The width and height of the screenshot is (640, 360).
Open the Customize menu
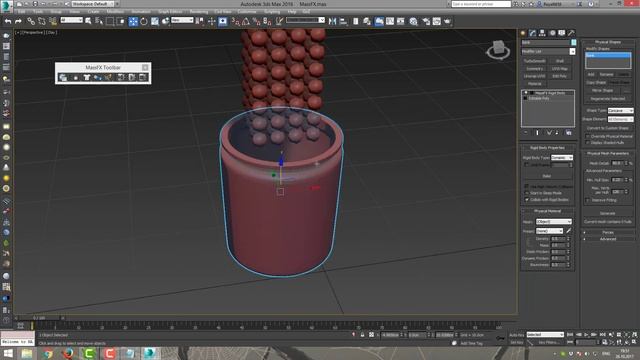(247, 12)
